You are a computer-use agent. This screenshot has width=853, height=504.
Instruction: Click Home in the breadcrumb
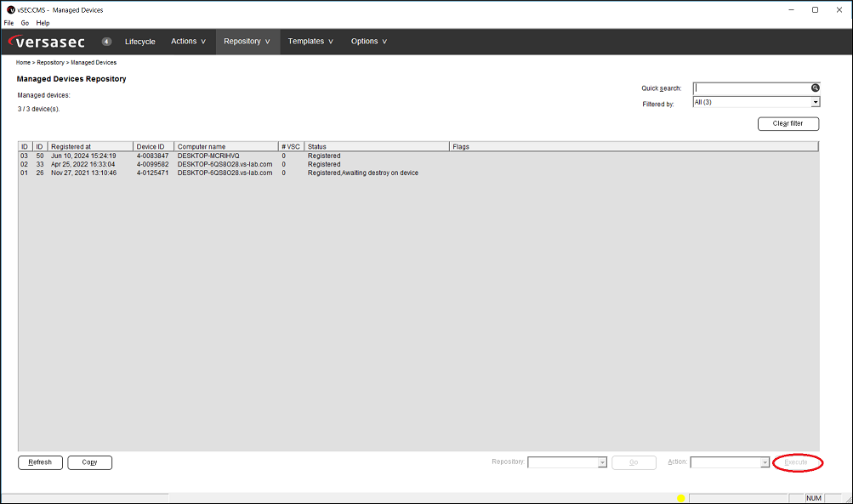coord(24,63)
